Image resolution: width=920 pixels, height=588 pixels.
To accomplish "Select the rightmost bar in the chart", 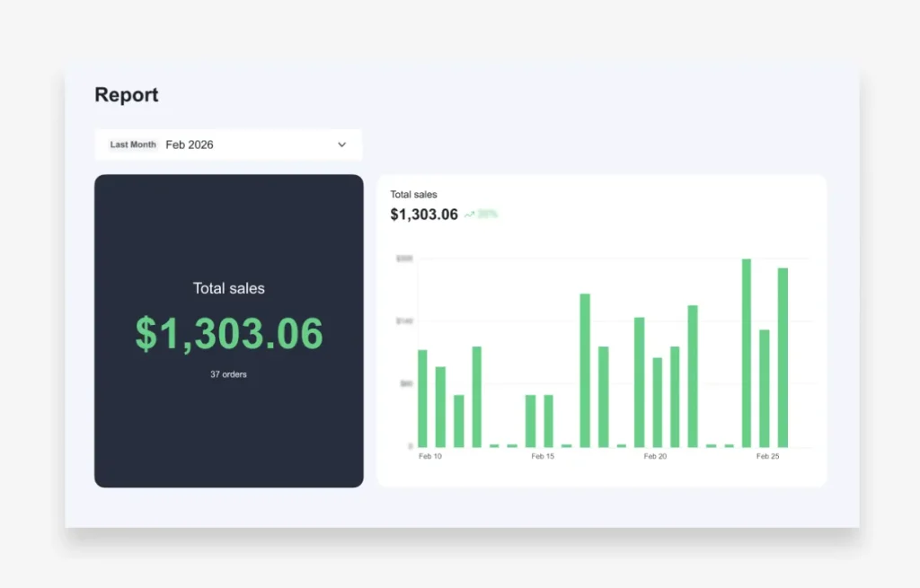I will coord(783,356).
